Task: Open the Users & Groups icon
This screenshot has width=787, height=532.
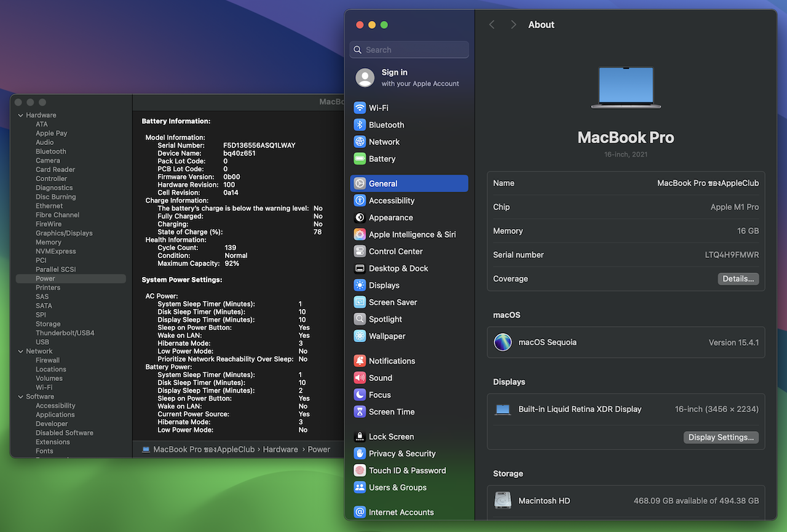Action: [x=360, y=488]
